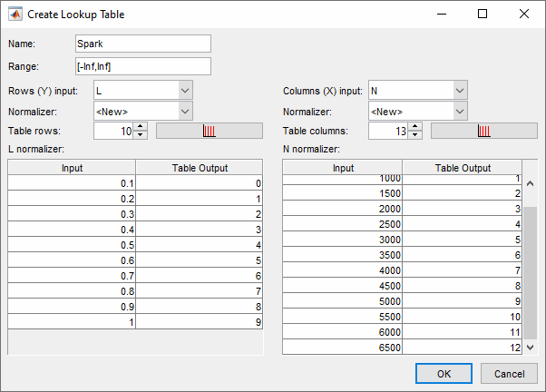
Task: Select L output cell beside input 0.1
Action: pos(200,183)
